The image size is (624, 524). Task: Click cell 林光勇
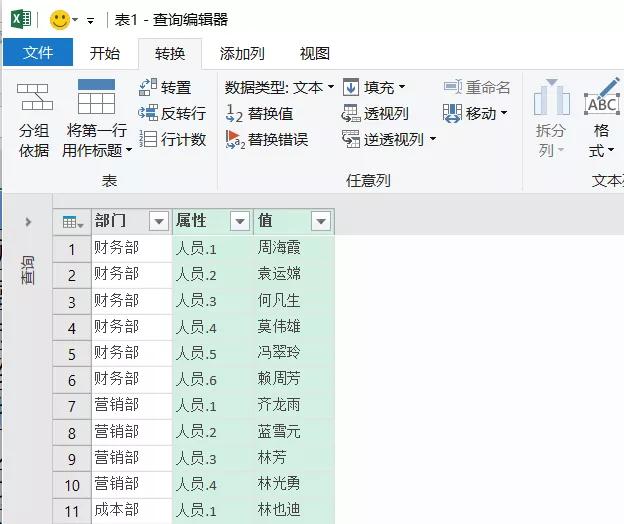(x=293, y=484)
